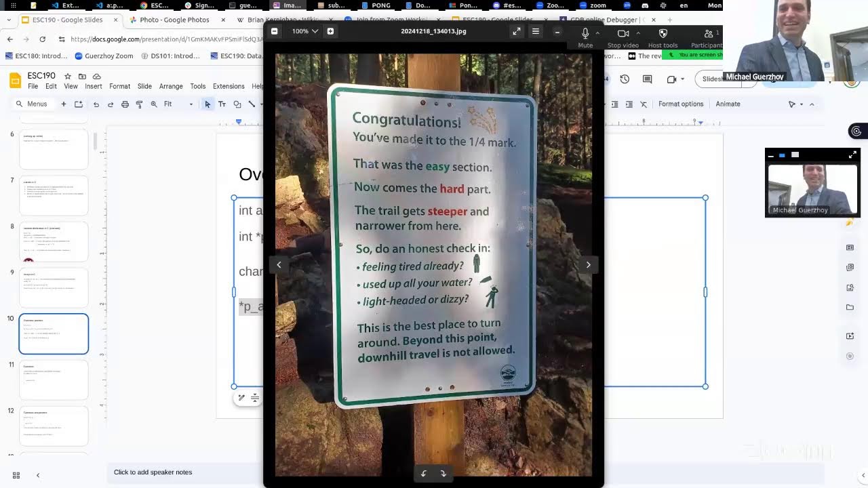868x488 pixels.
Task: Select the Slides zoom tool
Action: coord(154,104)
